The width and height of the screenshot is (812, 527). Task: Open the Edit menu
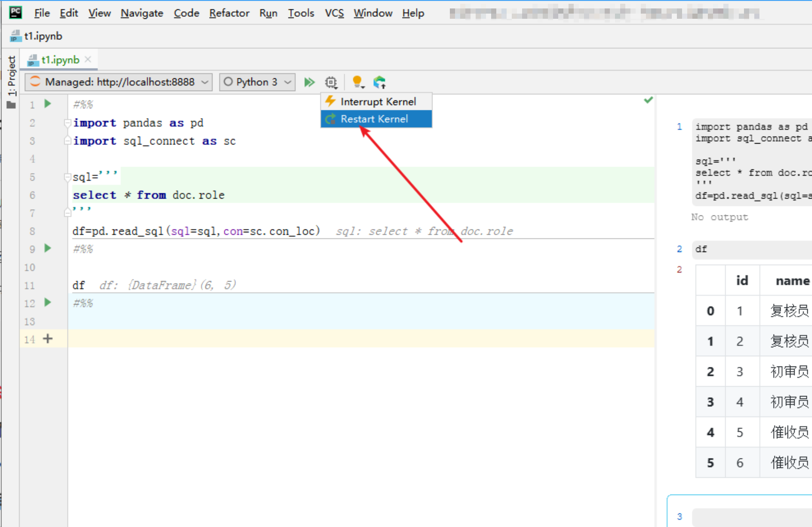pyautogui.click(x=69, y=13)
